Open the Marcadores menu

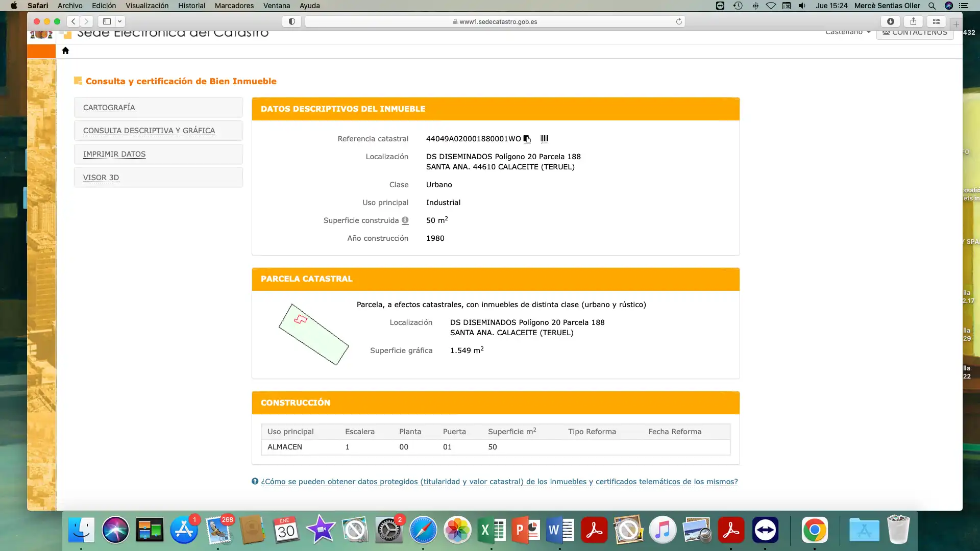[234, 6]
